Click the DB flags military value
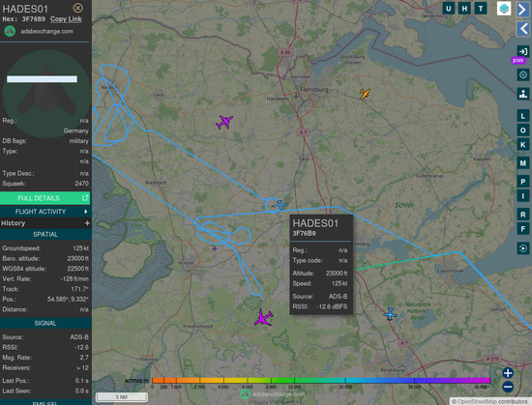Screen dimensions: 532x405 coord(79,141)
